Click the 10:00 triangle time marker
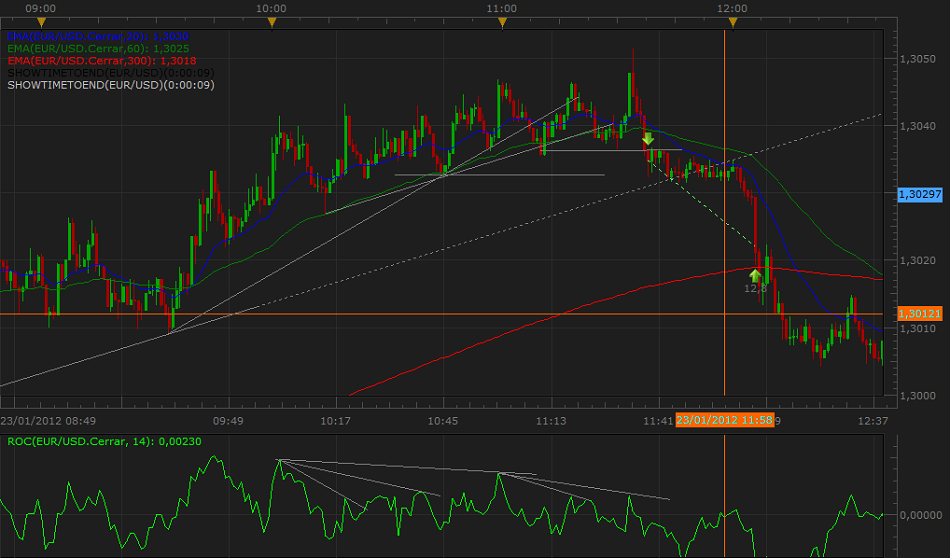 click(x=272, y=22)
